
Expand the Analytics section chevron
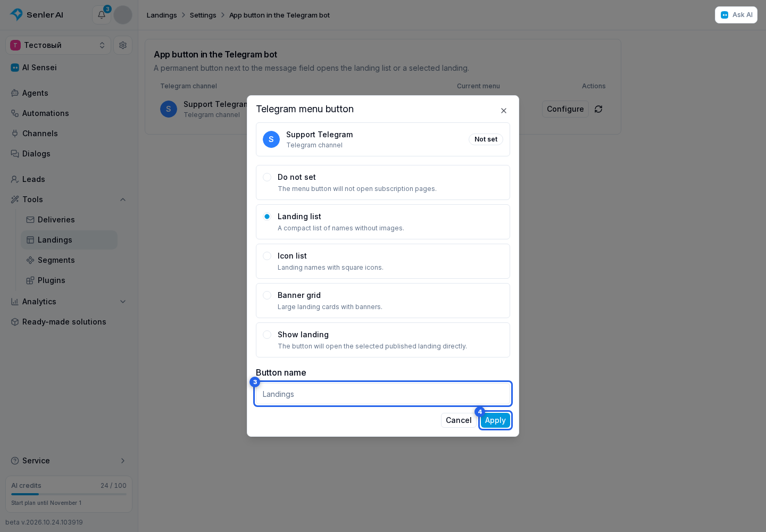pyautogui.click(x=123, y=302)
